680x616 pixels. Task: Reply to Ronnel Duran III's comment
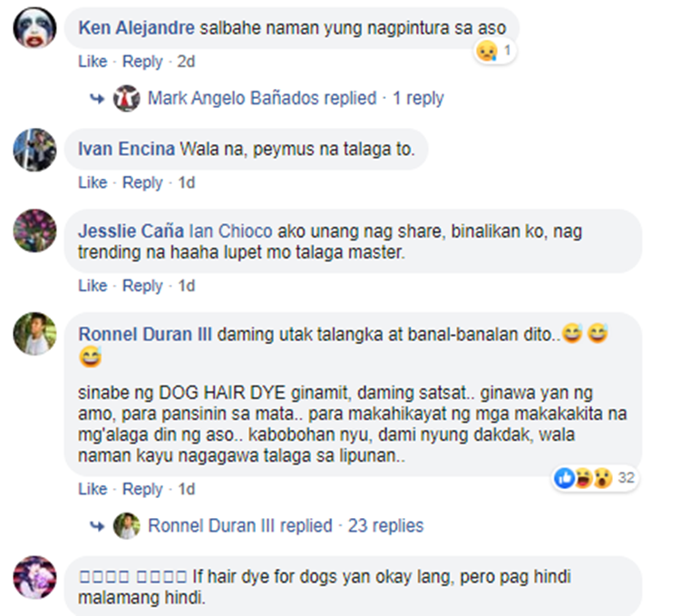pyautogui.click(x=142, y=489)
